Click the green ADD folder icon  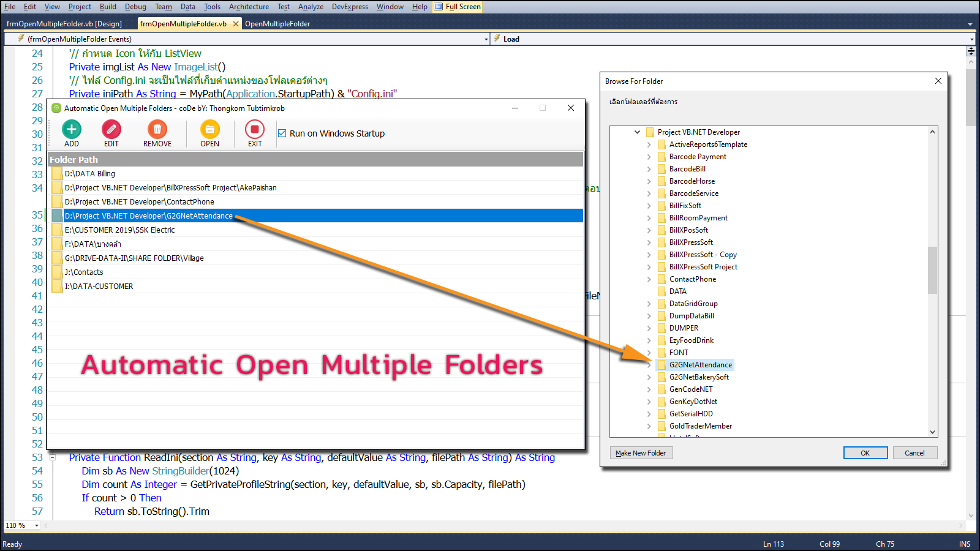coord(72,129)
